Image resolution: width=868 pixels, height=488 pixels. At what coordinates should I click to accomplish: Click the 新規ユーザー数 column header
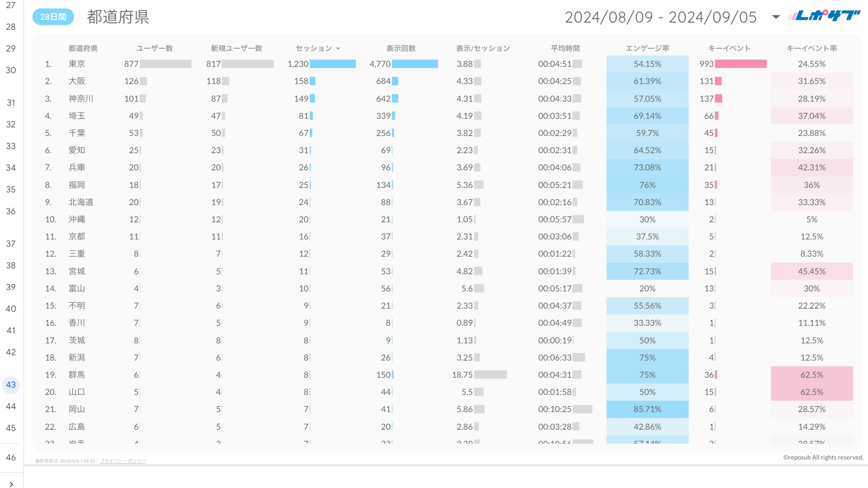[x=236, y=48]
